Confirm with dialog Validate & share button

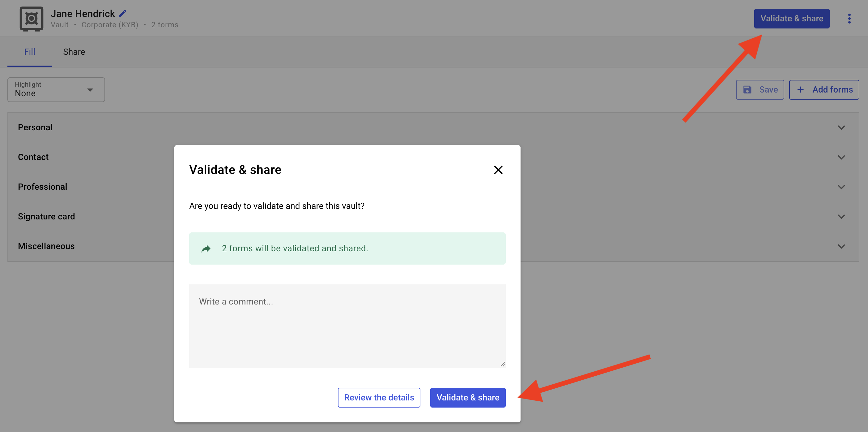[x=468, y=398]
